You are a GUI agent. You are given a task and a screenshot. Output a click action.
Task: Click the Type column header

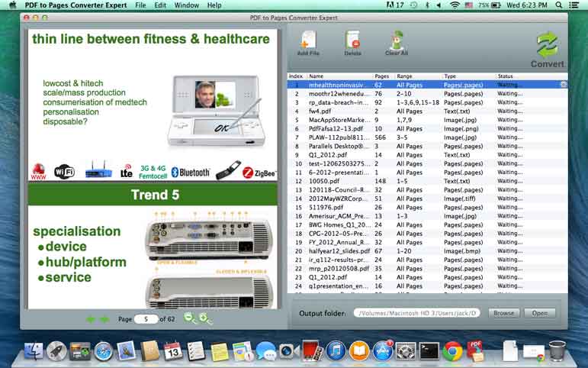469,76
